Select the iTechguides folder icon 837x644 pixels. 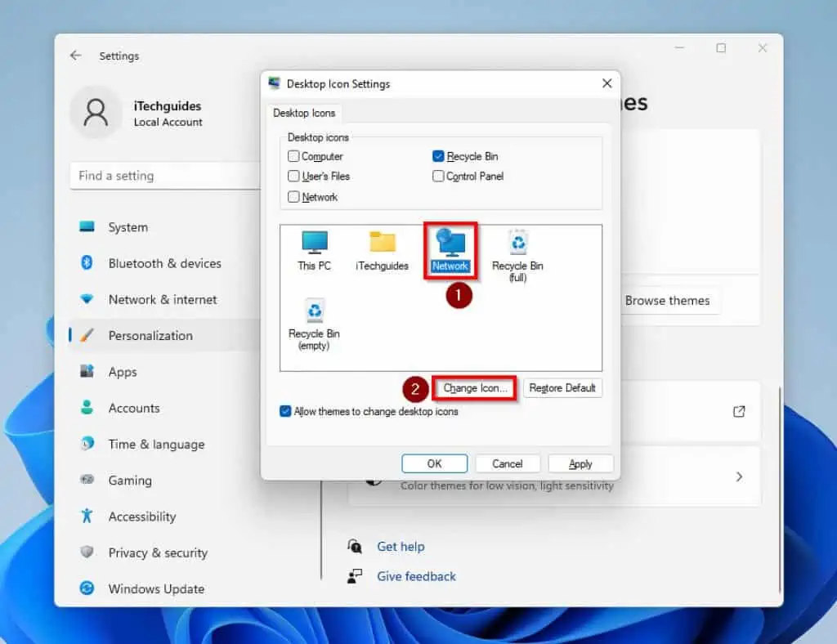coord(383,250)
